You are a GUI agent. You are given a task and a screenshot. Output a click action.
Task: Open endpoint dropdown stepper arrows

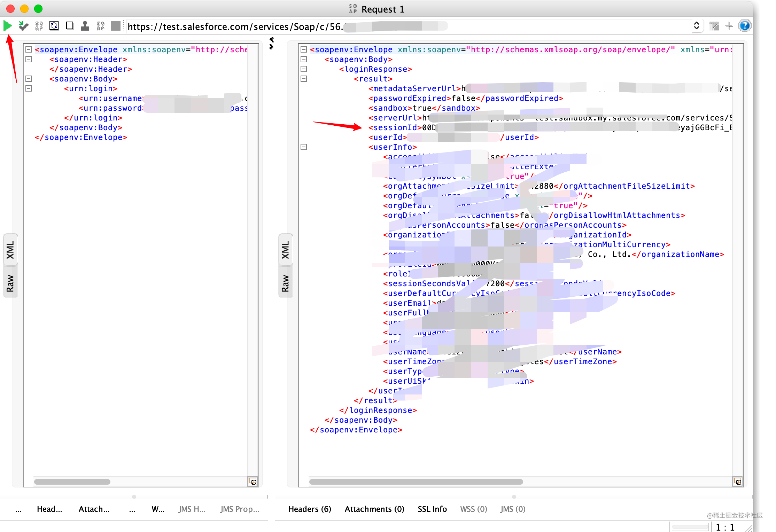click(x=696, y=26)
